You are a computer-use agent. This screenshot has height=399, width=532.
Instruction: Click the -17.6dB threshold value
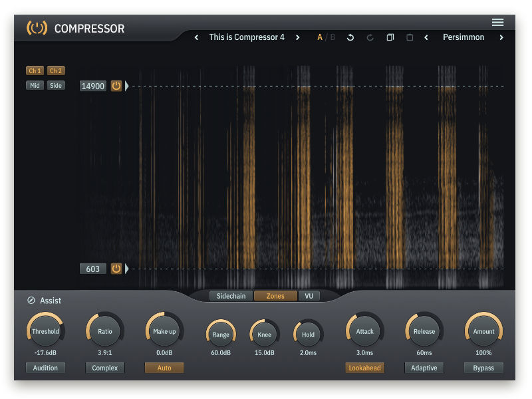click(45, 353)
